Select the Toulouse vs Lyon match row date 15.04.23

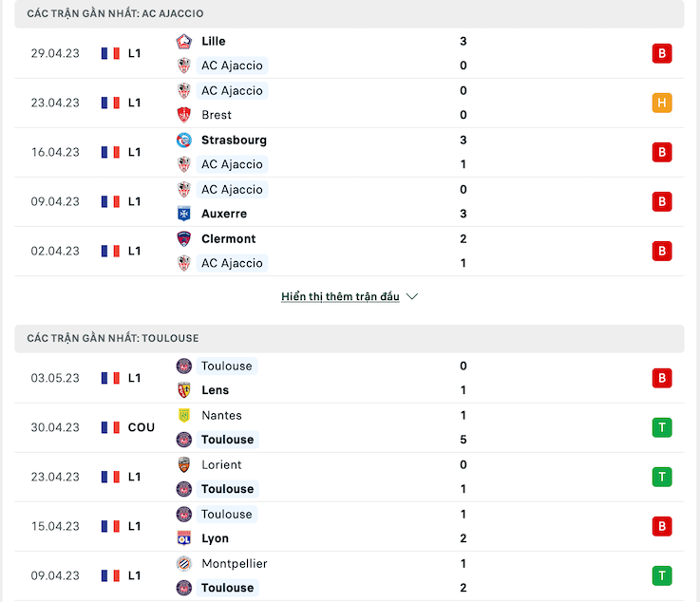tap(55, 527)
